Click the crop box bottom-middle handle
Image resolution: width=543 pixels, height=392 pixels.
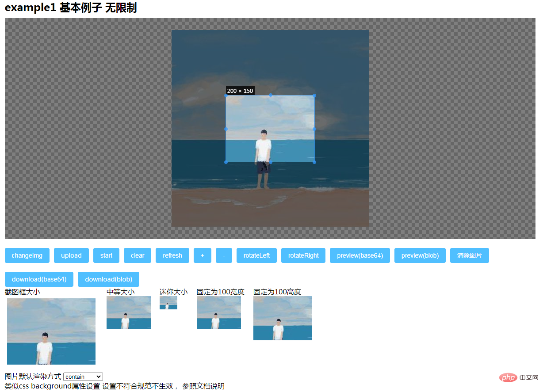pos(271,162)
